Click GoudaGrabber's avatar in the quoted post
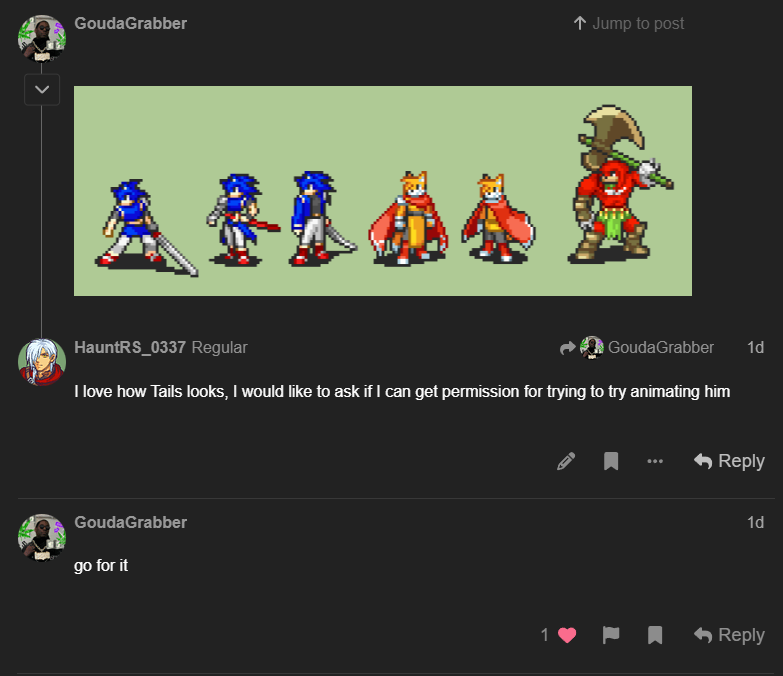783x676 pixels. pyautogui.click(x=42, y=37)
